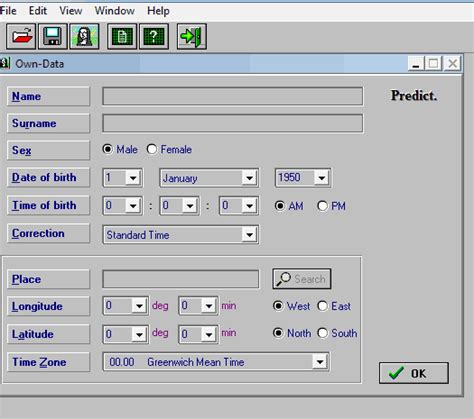Click the Surname label button
The height and width of the screenshot is (419, 474).
click(49, 123)
